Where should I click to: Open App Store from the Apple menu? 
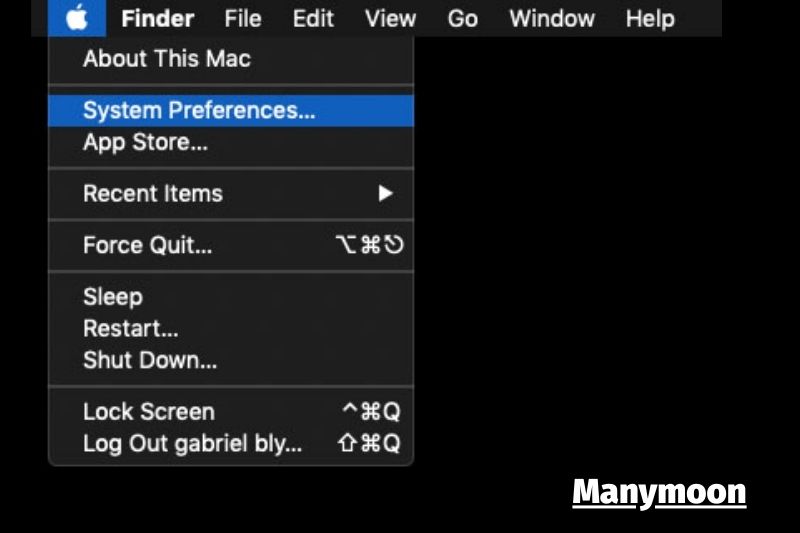click(231, 142)
